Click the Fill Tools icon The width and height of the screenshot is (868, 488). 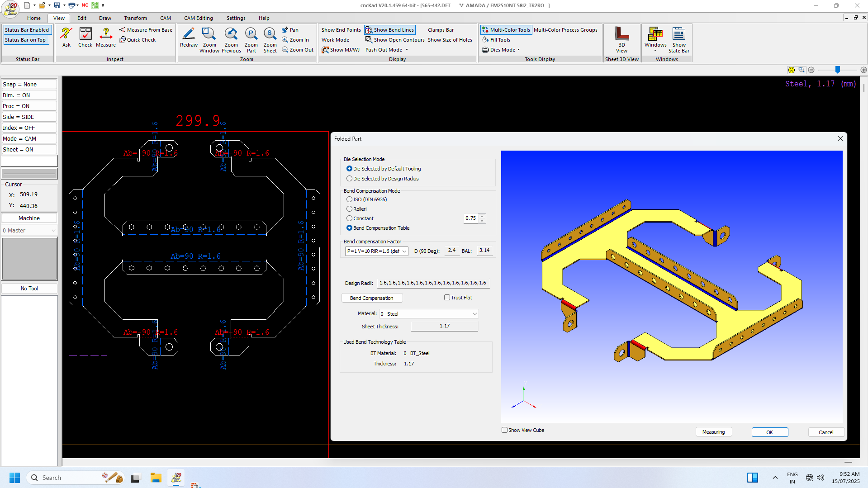coord(496,40)
